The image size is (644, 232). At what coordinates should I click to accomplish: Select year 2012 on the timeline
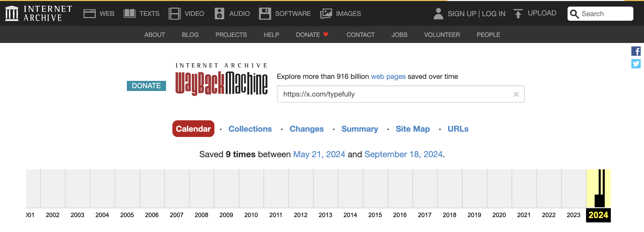(301, 215)
